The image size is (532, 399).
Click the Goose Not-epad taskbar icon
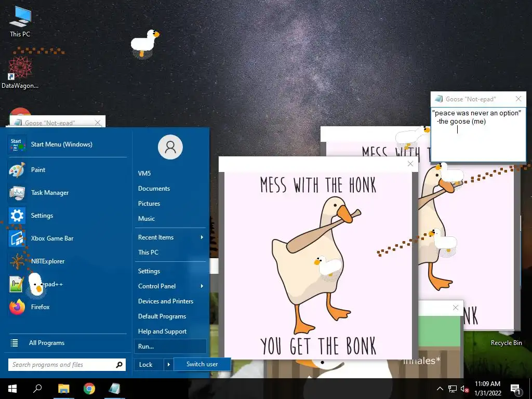tap(115, 389)
